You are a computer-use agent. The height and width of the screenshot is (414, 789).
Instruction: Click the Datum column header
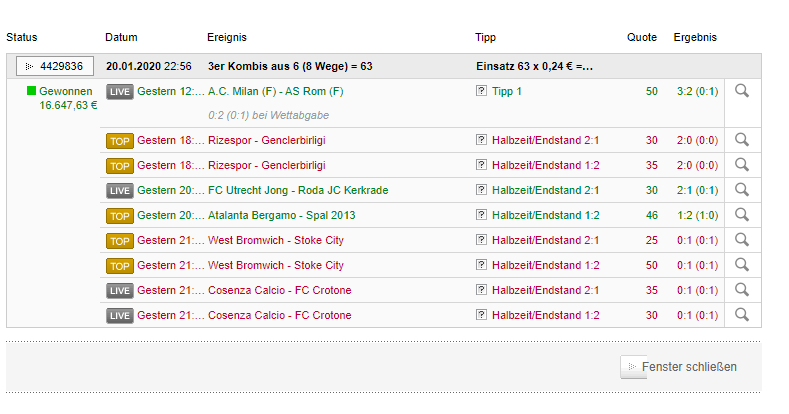[121, 37]
